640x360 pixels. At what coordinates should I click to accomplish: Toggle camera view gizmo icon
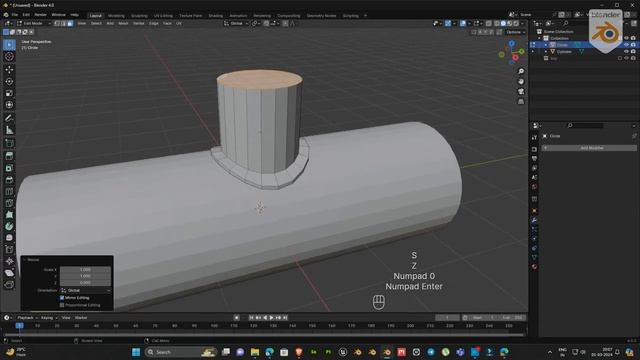click(521, 91)
